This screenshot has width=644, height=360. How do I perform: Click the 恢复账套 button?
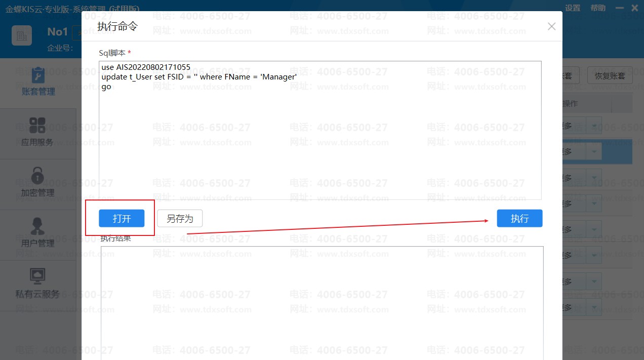pos(610,76)
